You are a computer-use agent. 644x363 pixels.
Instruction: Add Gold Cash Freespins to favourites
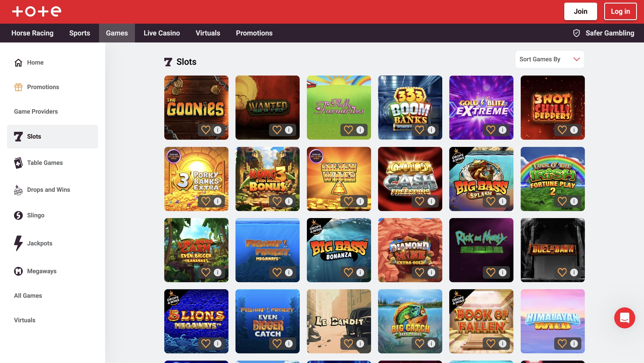(x=419, y=201)
